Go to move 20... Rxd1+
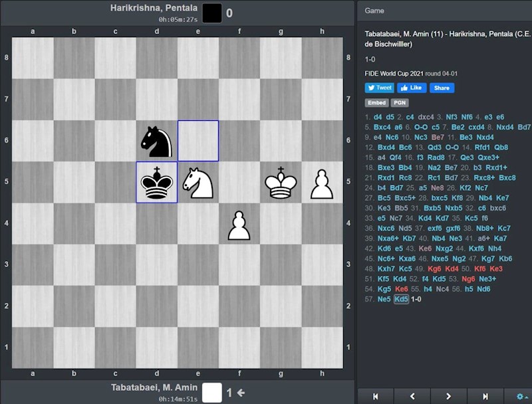Screen dimensions: 532x404 point(496,167)
